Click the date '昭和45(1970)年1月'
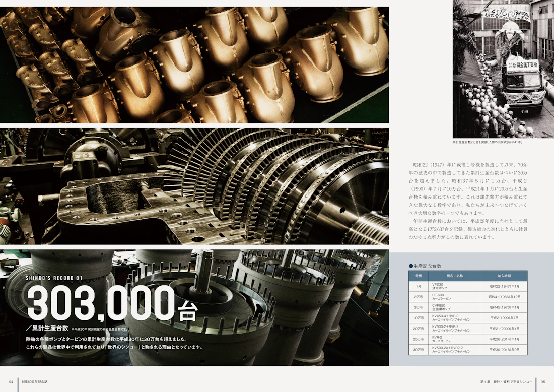Screen dimensions: 554x392 (504, 307)
